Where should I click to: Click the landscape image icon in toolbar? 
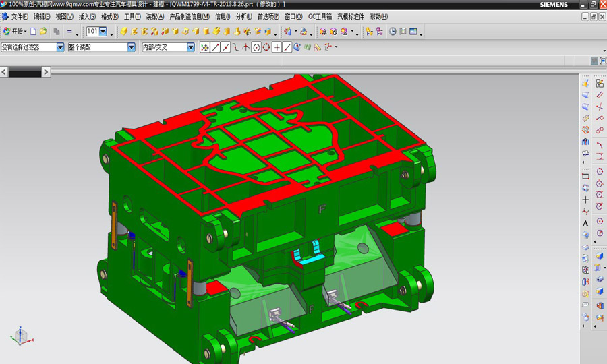tap(412, 31)
